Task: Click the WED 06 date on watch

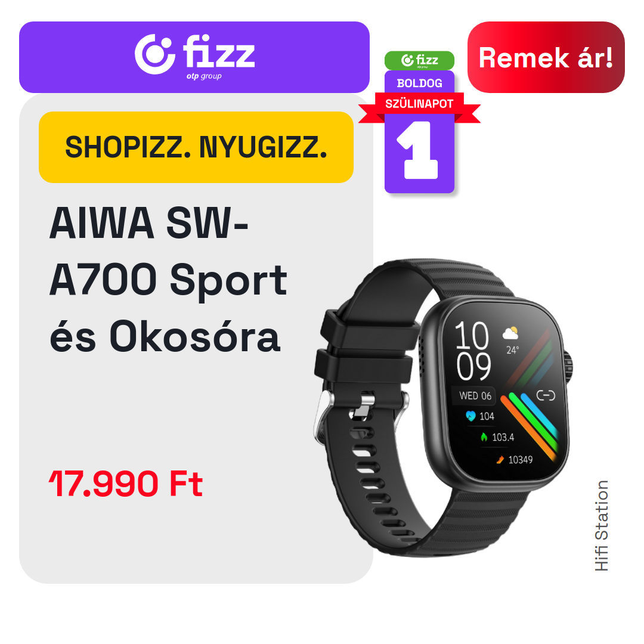Action: (x=475, y=395)
